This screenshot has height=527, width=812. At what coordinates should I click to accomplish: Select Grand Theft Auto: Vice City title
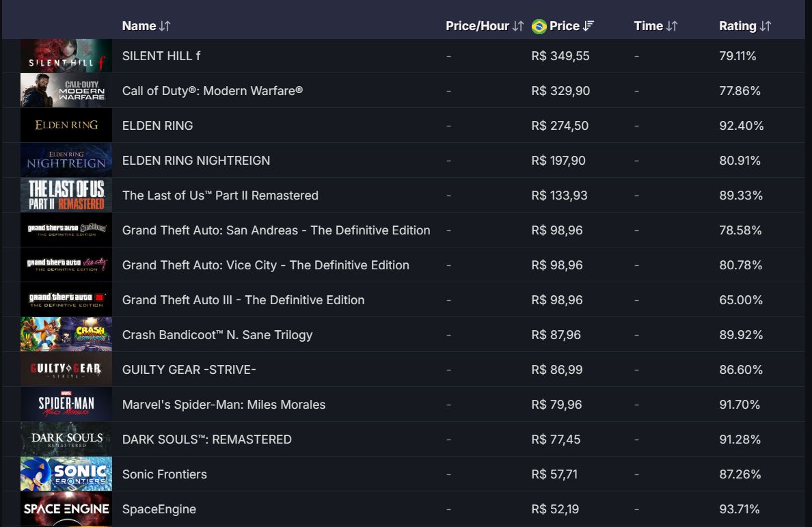(266, 265)
